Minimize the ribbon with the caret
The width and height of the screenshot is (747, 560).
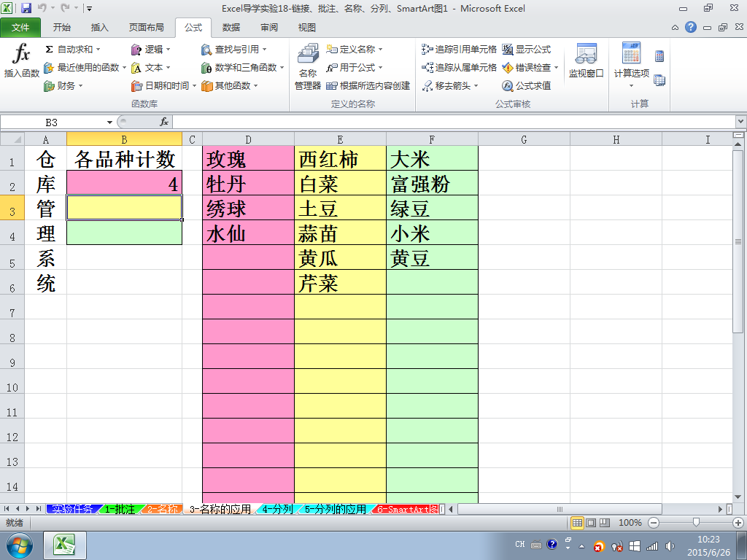(x=675, y=28)
